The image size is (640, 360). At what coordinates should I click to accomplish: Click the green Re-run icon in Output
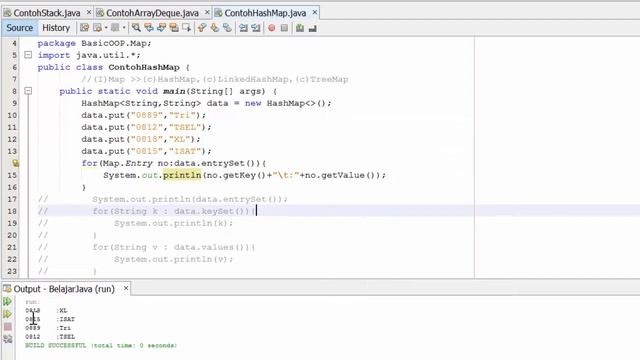(7, 302)
